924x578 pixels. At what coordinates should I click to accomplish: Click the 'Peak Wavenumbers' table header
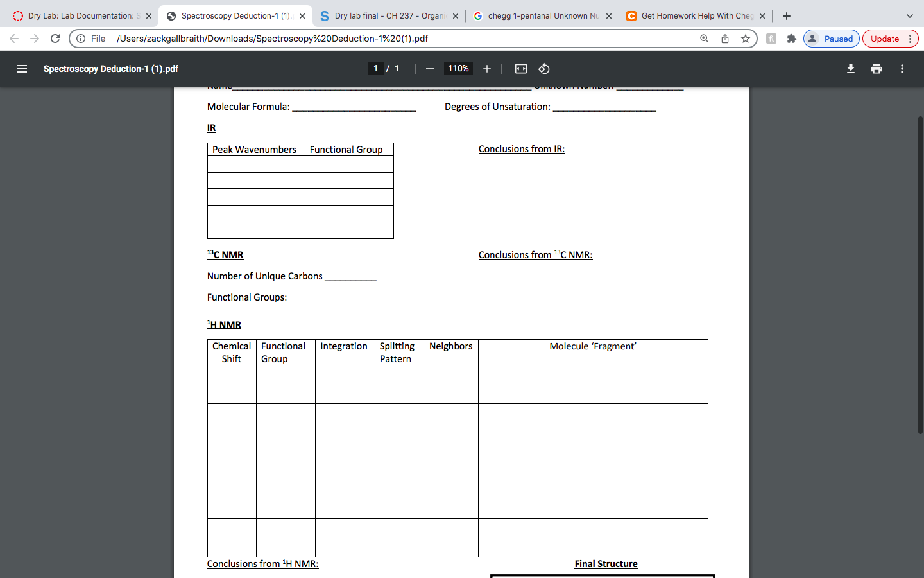[x=255, y=150]
